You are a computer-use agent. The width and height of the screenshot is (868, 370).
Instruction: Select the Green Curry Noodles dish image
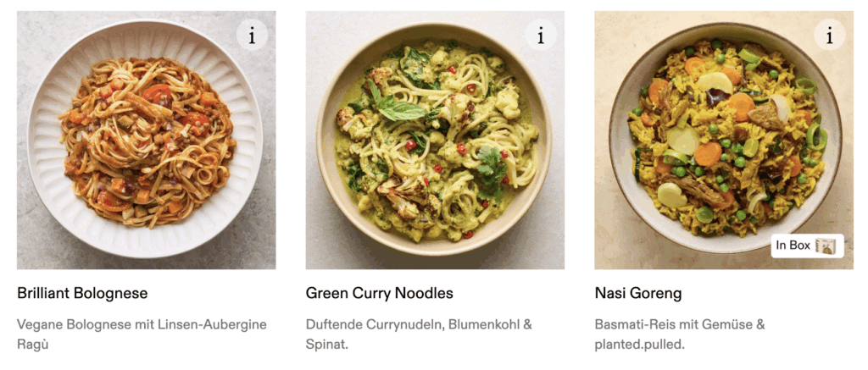coord(435,140)
